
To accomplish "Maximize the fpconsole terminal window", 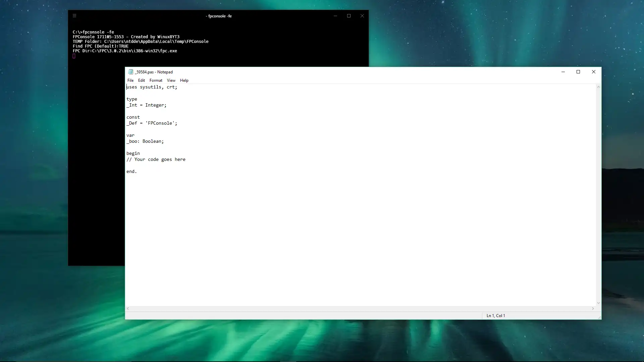I will click(x=349, y=16).
